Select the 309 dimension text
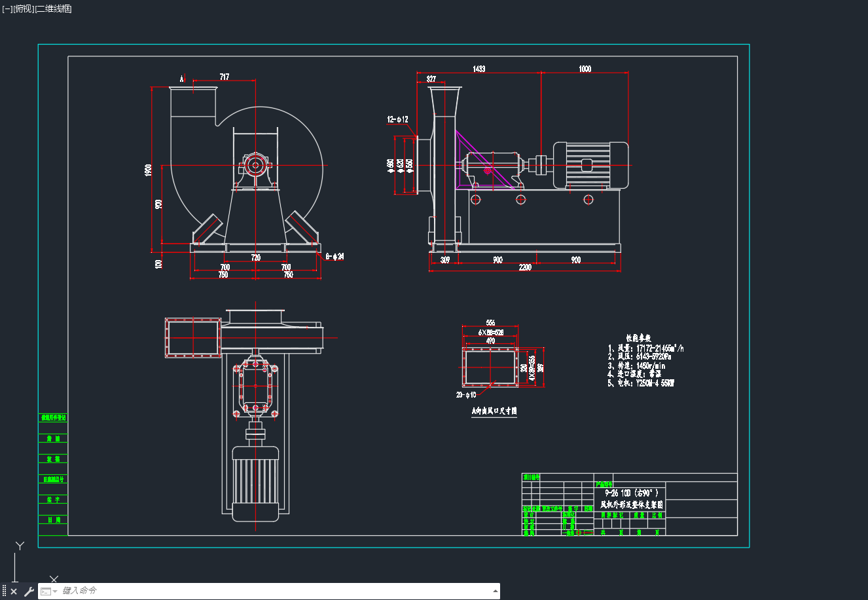The height and width of the screenshot is (600, 868). [x=445, y=260]
